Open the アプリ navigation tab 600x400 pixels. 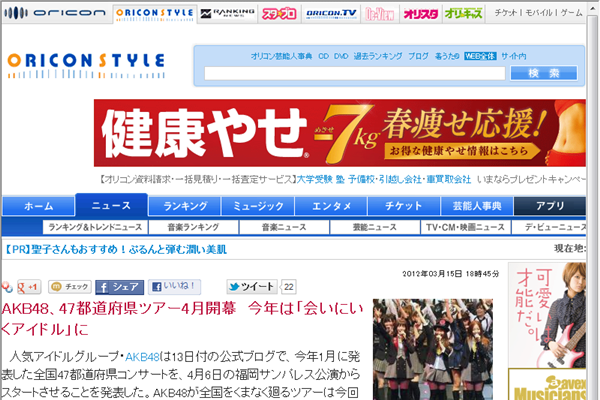[550, 206]
